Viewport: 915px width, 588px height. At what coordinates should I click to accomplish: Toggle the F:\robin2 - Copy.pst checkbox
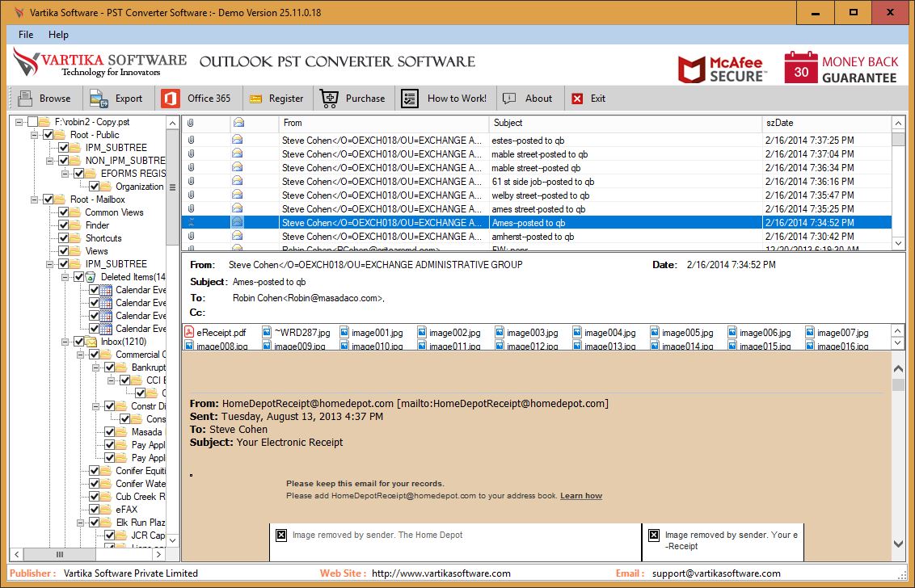coord(32,122)
